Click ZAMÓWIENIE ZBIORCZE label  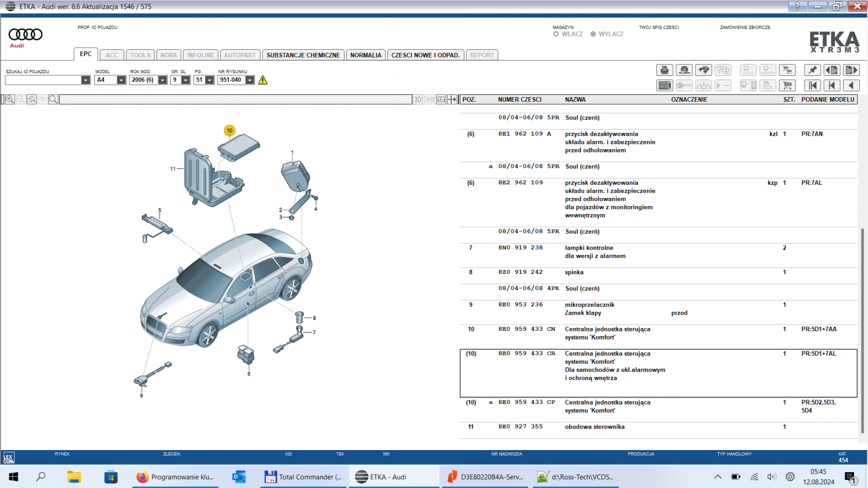coord(745,27)
